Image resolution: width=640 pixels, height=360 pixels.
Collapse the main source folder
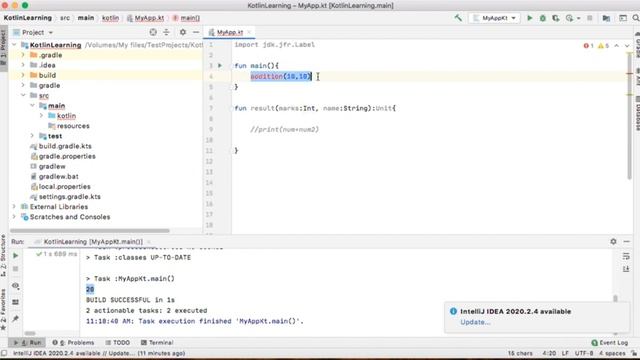click(32, 106)
